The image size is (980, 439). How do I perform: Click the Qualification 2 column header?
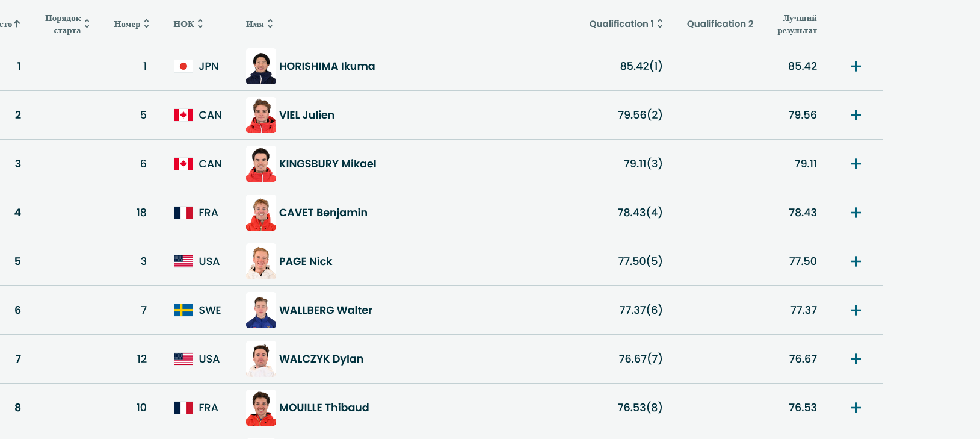pos(720,24)
